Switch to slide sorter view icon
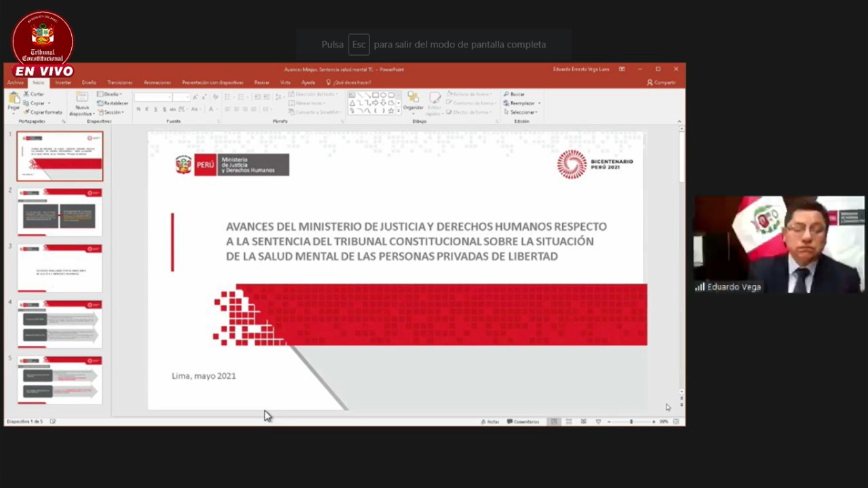868x488 pixels. click(x=569, y=421)
